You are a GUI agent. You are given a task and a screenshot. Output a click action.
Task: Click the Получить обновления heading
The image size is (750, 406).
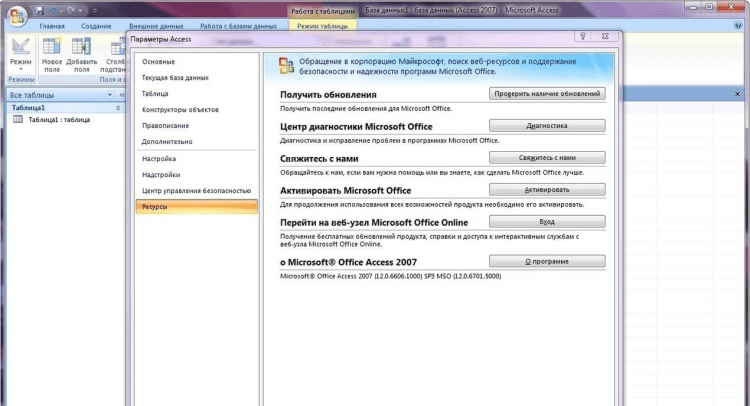tap(328, 95)
